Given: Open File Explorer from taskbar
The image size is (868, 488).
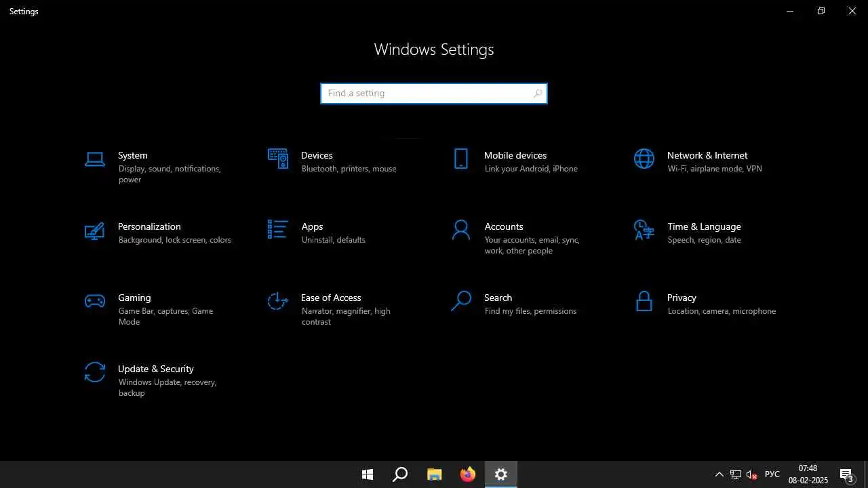Looking at the screenshot, I should point(434,474).
